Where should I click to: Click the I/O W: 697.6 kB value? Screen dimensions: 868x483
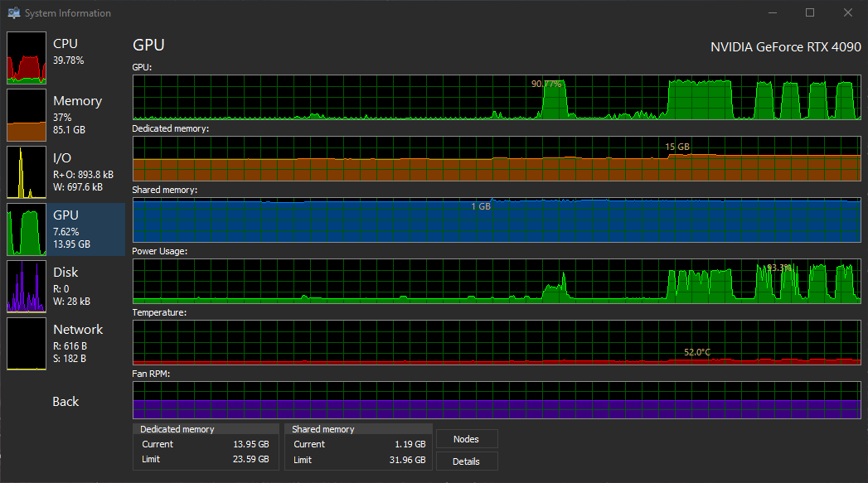pos(78,187)
